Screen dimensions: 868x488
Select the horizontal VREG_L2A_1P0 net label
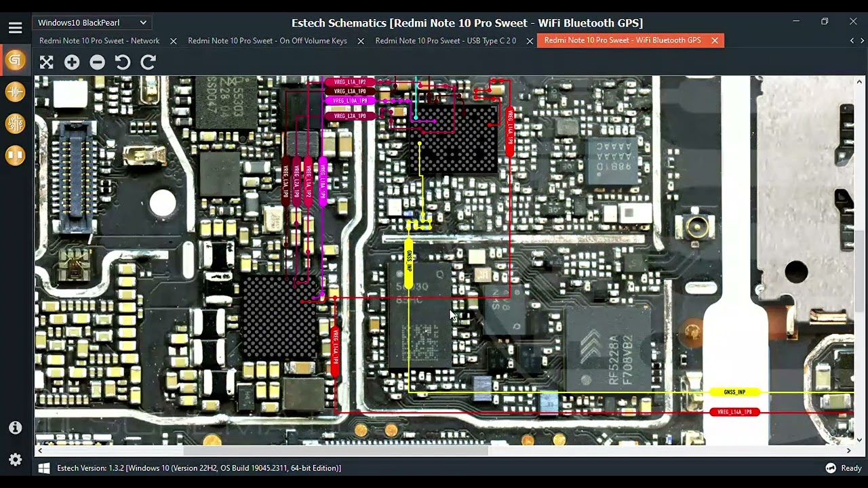(x=350, y=116)
